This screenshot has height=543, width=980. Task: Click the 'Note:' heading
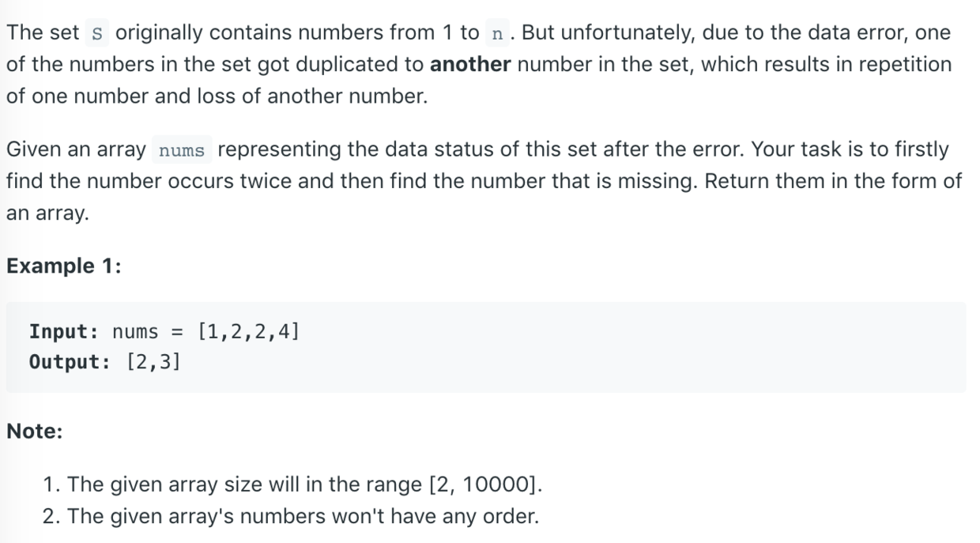click(x=35, y=432)
